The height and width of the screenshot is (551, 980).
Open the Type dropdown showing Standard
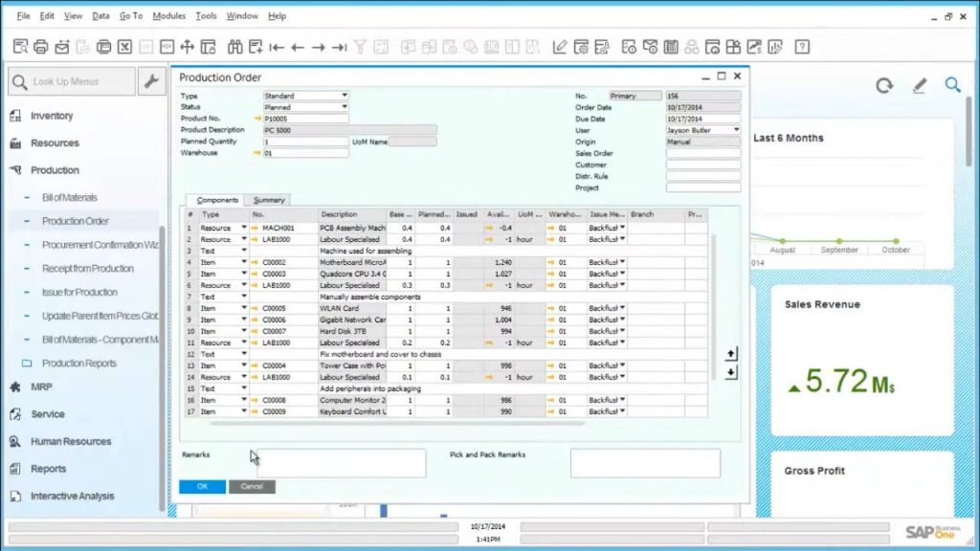click(345, 96)
